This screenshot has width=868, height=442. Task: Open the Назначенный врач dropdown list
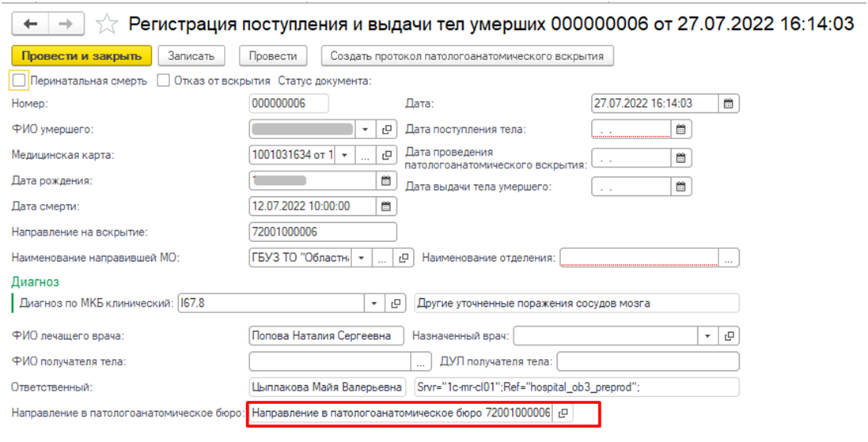(708, 336)
